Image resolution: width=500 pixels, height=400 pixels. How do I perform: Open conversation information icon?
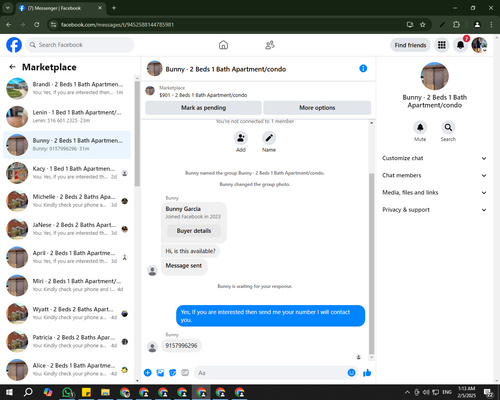click(x=363, y=68)
